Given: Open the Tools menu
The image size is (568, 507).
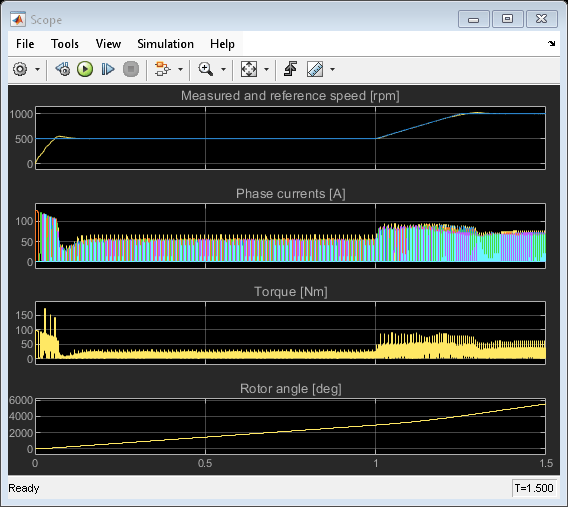Looking at the screenshot, I should 65,44.
